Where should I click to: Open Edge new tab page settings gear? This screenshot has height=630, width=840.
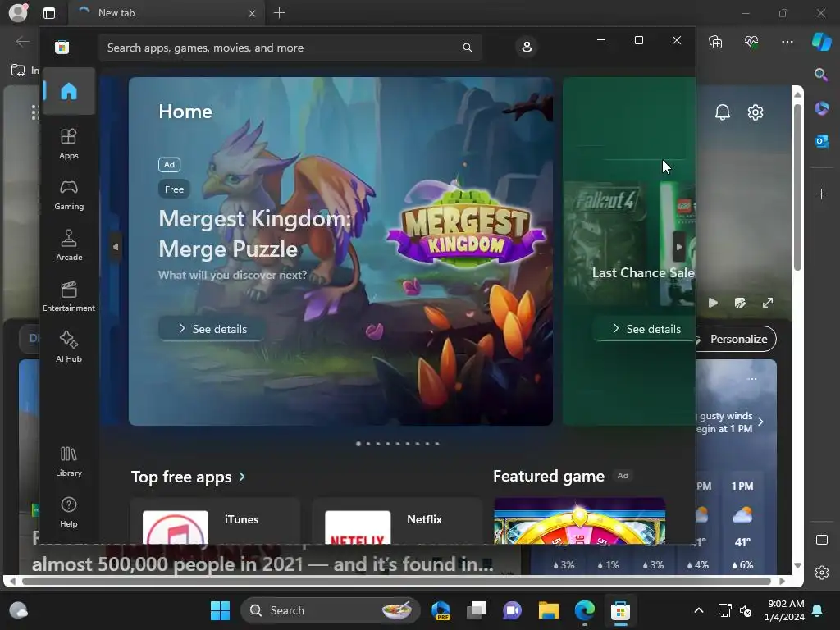tap(756, 112)
